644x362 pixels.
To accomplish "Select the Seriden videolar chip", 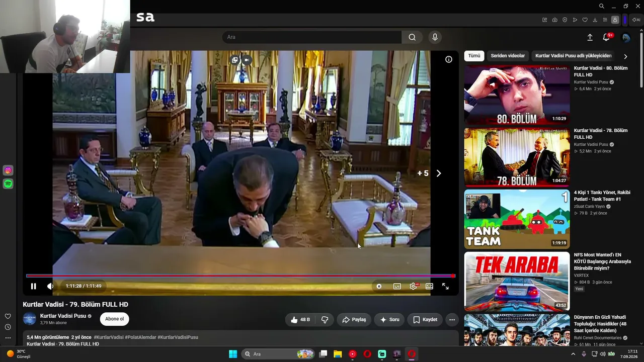I will click(x=508, y=56).
